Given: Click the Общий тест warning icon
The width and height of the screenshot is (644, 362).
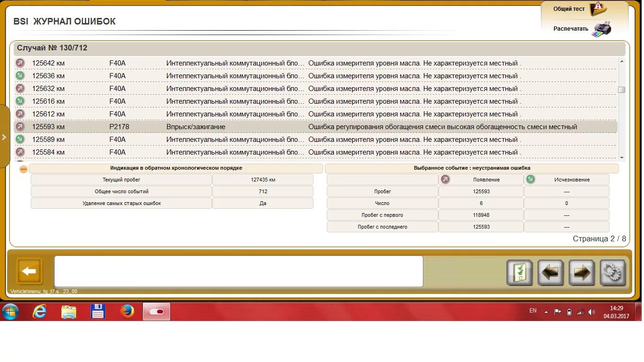Looking at the screenshot, I should click(598, 8).
